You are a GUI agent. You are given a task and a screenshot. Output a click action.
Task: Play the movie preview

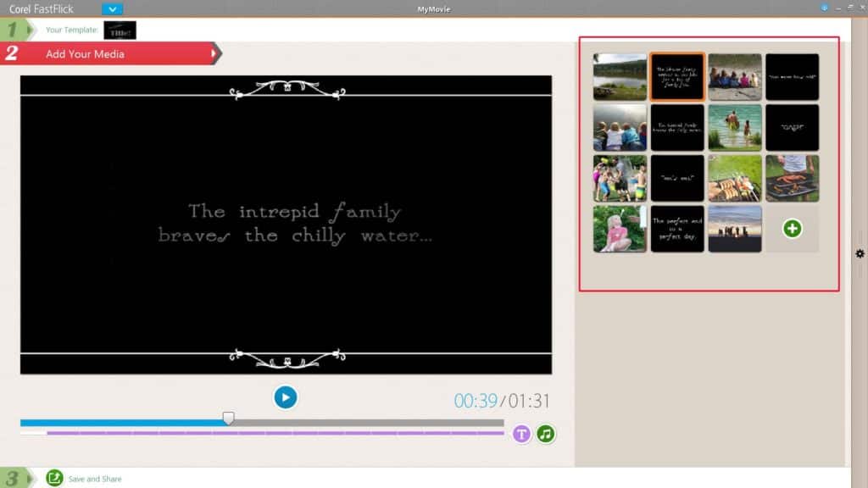pyautogui.click(x=286, y=396)
